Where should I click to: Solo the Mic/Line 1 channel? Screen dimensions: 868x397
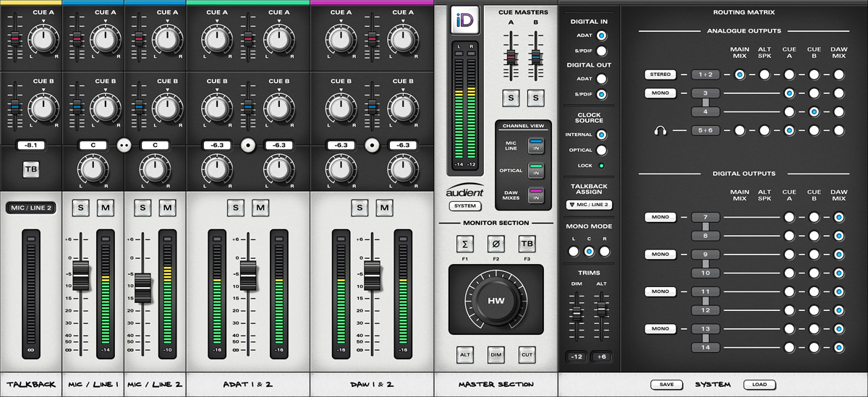coord(80,208)
